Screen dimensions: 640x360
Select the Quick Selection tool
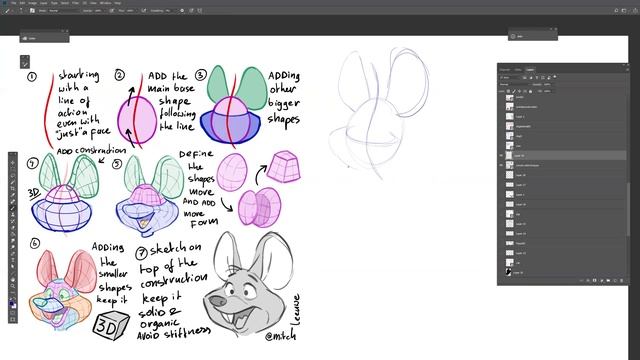(13, 182)
